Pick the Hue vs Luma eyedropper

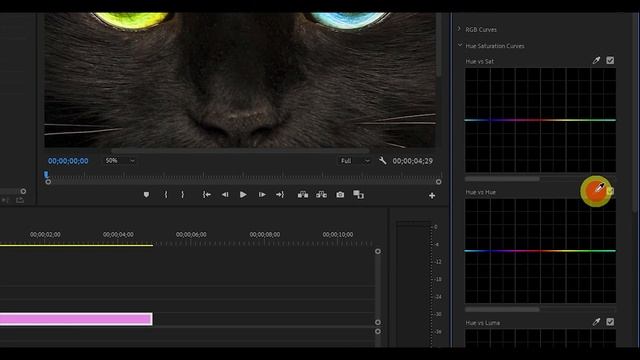tap(596, 322)
